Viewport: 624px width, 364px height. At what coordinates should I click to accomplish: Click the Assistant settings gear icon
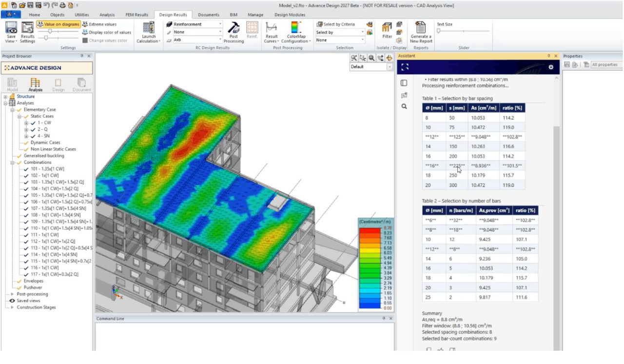point(551,67)
